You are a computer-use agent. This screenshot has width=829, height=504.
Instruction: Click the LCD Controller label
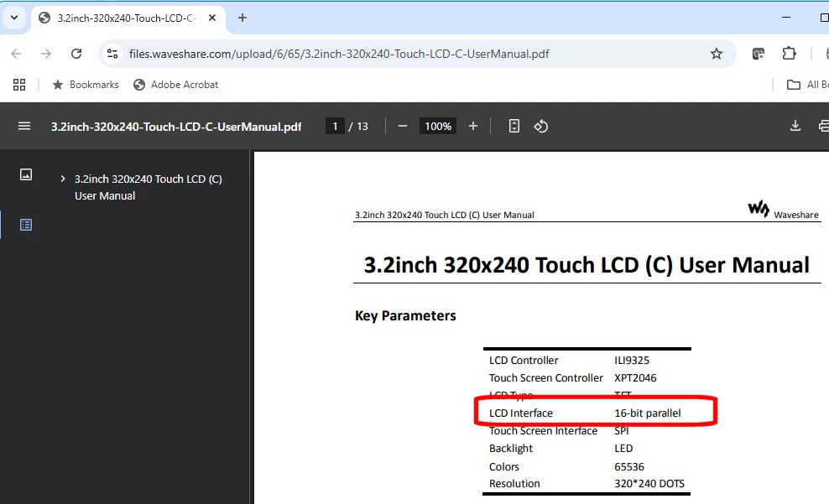pyautogui.click(x=524, y=361)
